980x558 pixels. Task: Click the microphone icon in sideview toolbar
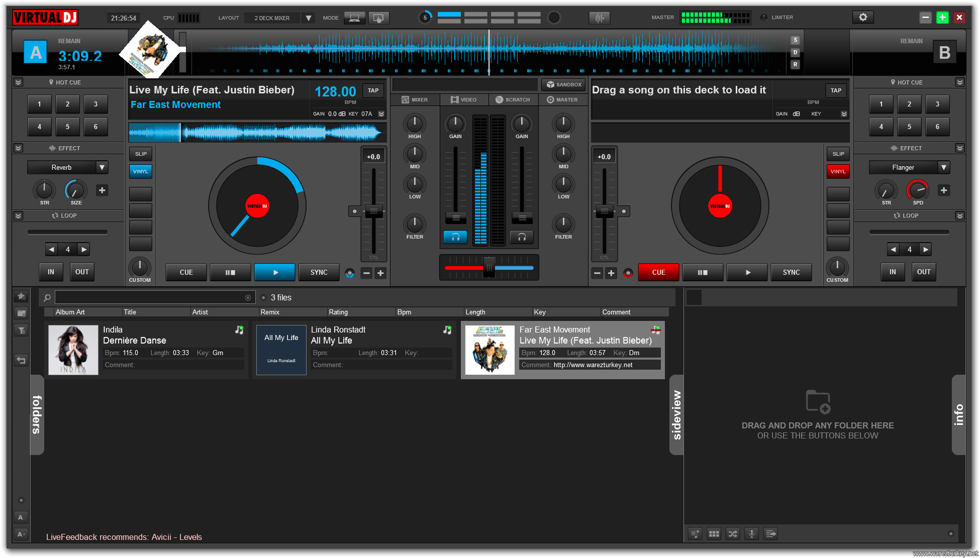[752, 534]
